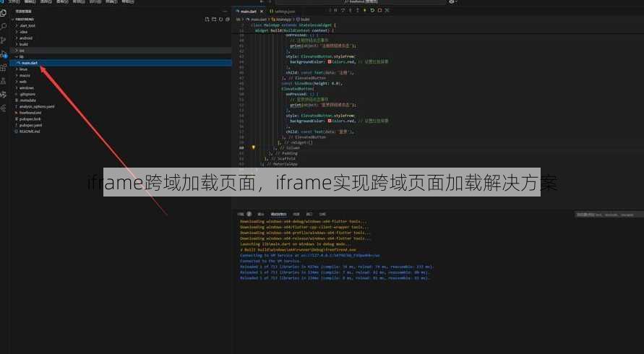
Task: Expand the ios folder
Action: pyautogui.click(x=22, y=50)
